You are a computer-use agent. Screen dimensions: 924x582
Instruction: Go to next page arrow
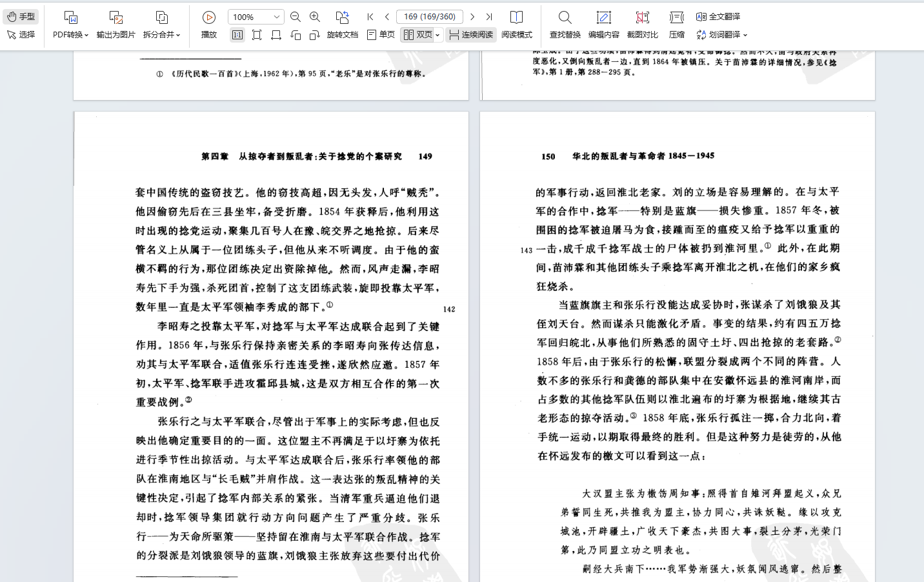473,17
